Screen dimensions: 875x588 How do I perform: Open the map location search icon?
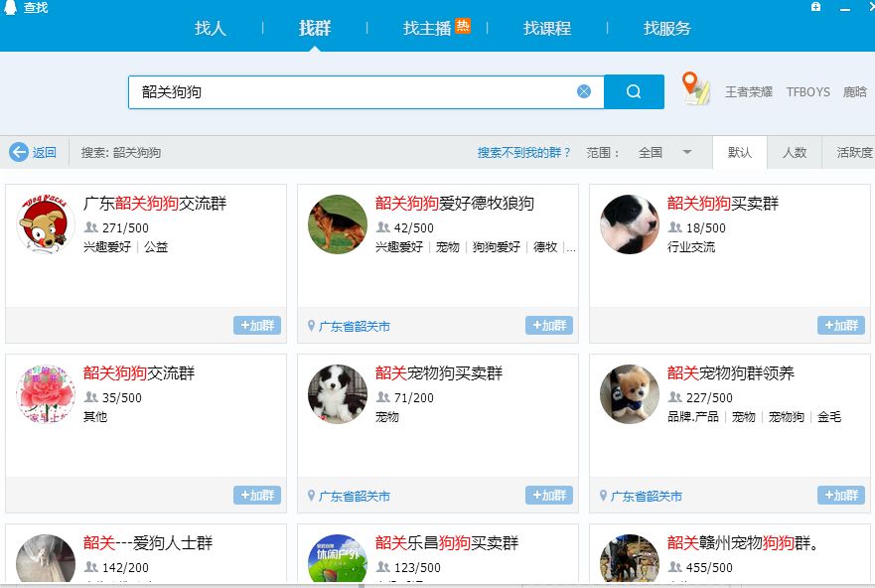coord(691,89)
